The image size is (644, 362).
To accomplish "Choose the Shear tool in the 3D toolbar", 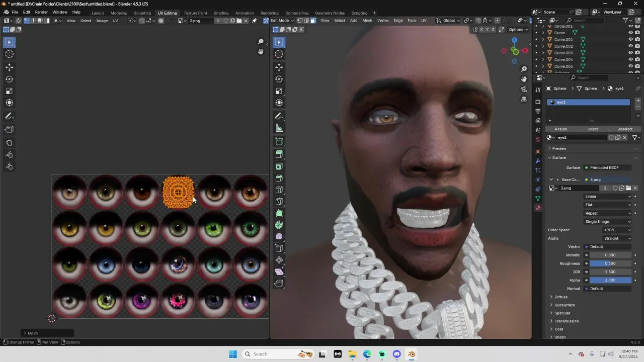I will [x=279, y=271].
